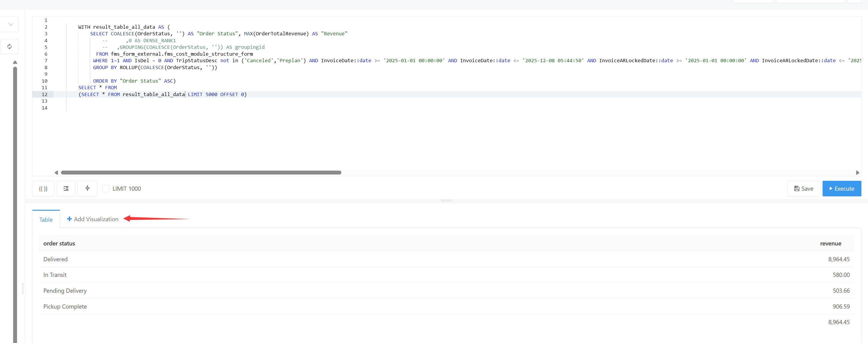Click the left arrow of the editor scrollbar
The height and width of the screenshot is (343, 868).
[56, 172]
